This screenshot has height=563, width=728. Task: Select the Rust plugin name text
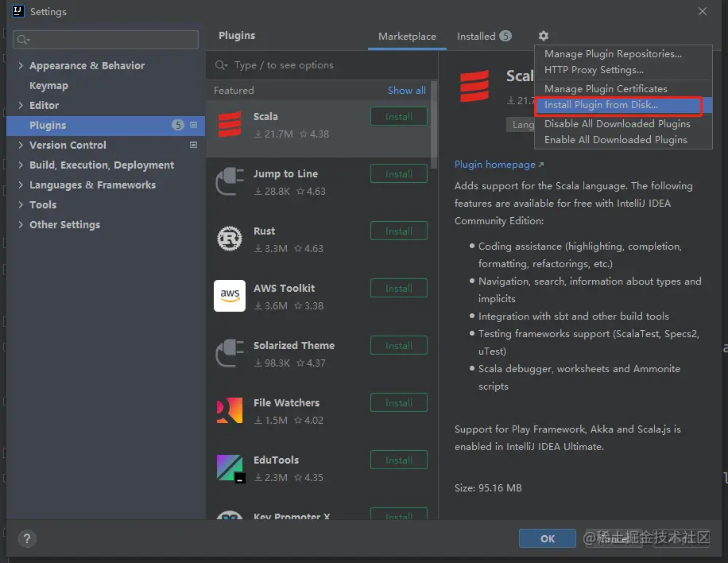pos(264,231)
